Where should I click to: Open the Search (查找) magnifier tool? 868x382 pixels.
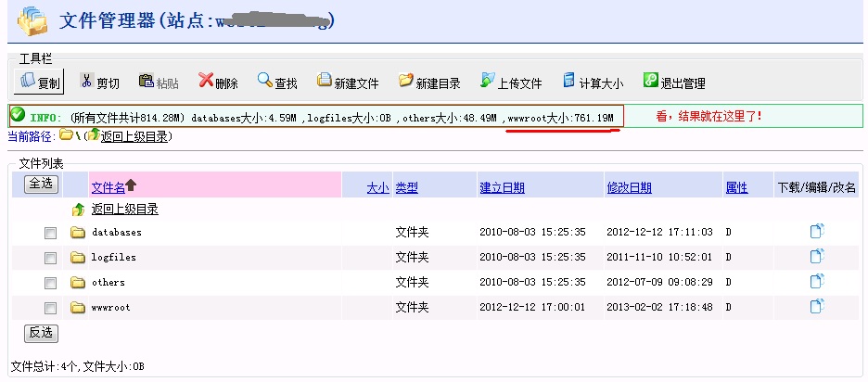tap(277, 83)
